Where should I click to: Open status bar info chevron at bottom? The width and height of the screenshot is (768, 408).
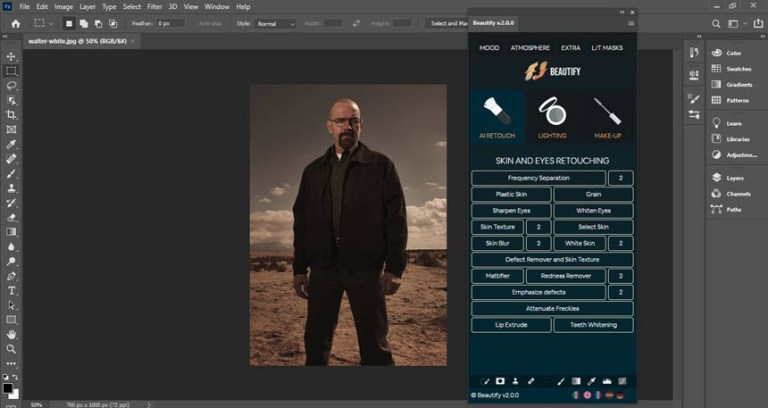[149, 405]
